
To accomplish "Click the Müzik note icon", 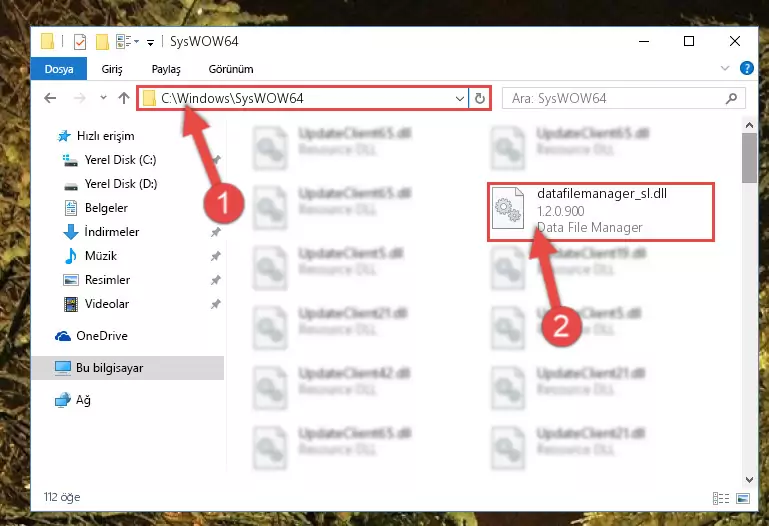I will click(x=71, y=256).
